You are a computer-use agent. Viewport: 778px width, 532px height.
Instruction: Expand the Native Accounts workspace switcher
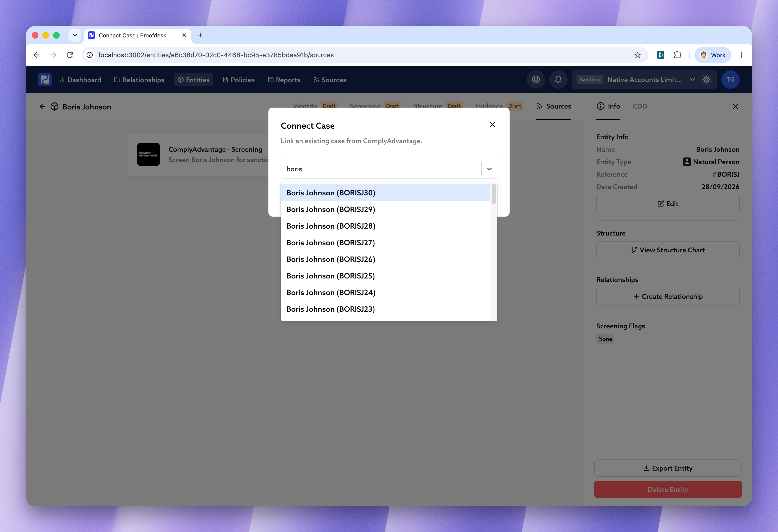point(692,80)
